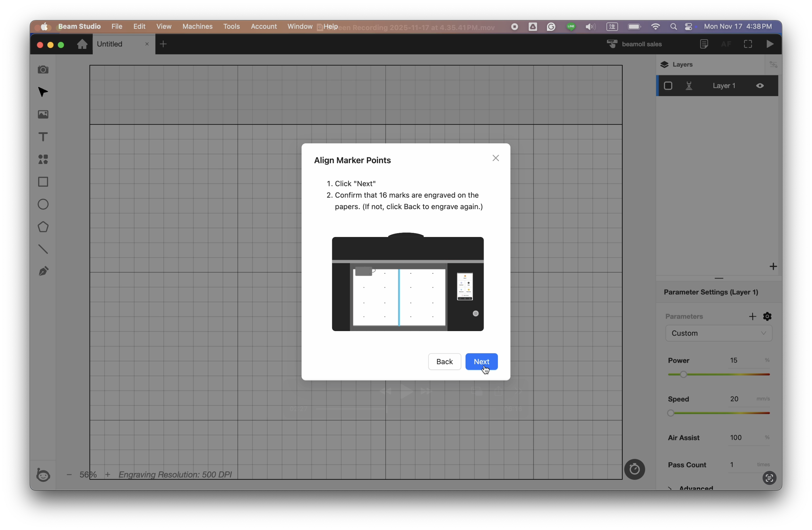Open the View menu
Image resolution: width=812 pixels, height=530 pixels.
pos(164,26)
